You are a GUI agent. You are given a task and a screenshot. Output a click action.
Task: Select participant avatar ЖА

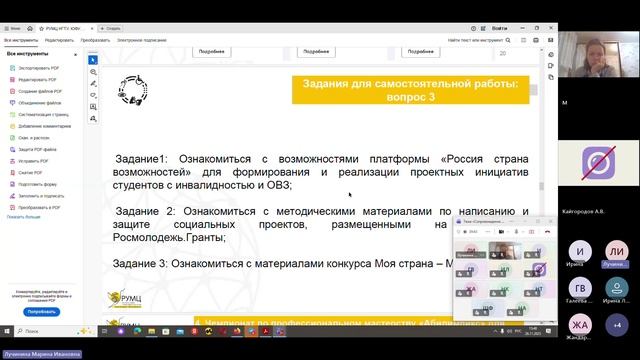pos(580,325)
